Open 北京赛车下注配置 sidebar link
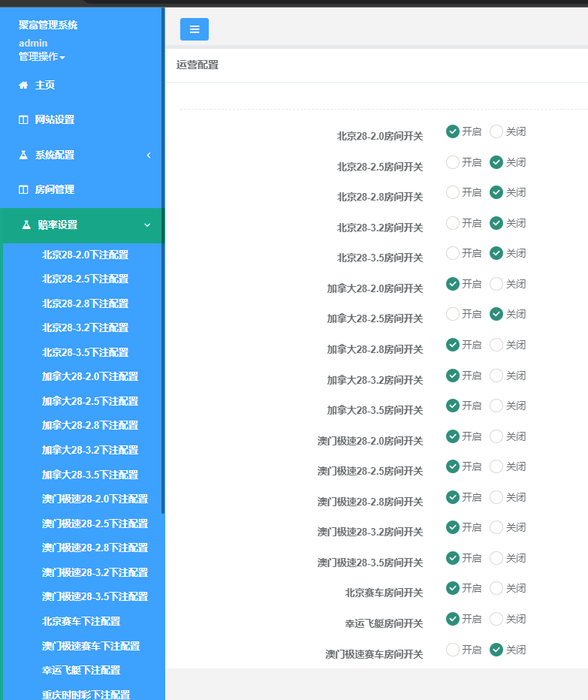This screenshot has height=700, width=588. tap(81, 621)
